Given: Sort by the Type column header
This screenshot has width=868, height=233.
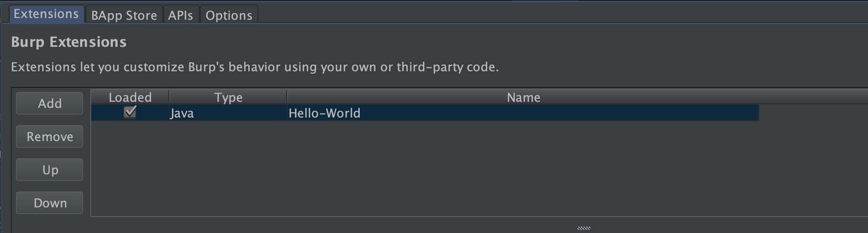Looking at the screenshot, I should (x=228, y=97).
